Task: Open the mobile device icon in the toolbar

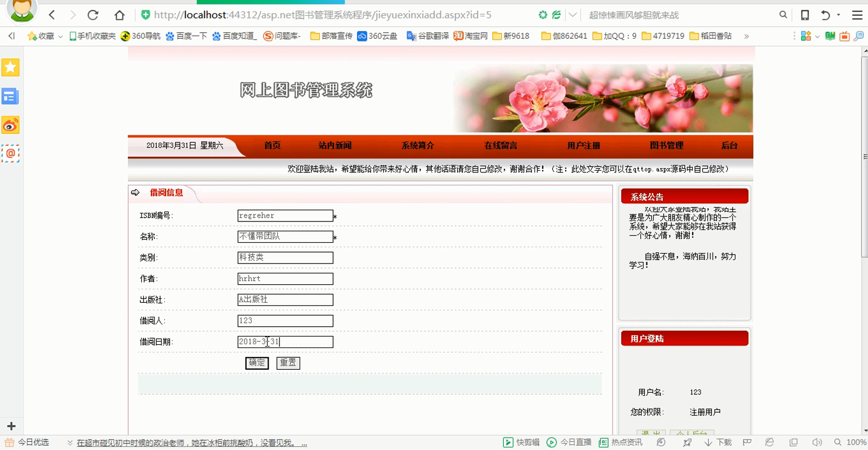Action: click(x=805, y=15)
